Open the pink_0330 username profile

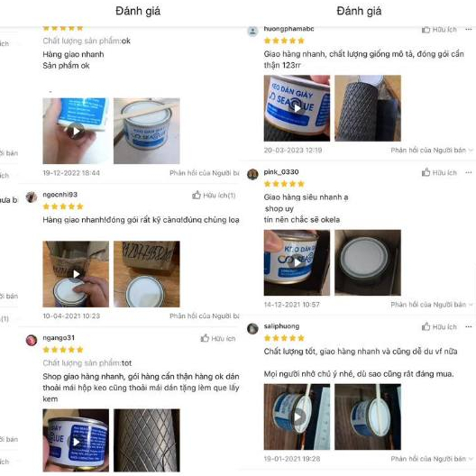pos(281,172)
